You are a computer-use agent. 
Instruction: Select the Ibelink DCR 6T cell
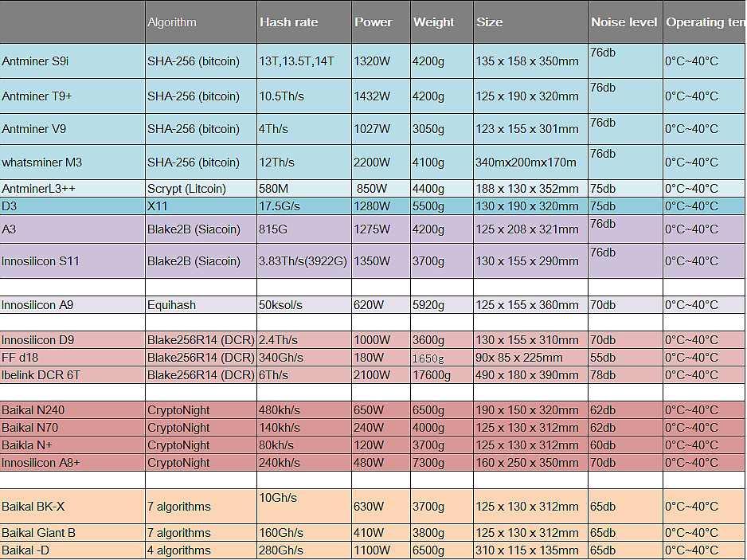pyautogui.click(x=72, y=375)
